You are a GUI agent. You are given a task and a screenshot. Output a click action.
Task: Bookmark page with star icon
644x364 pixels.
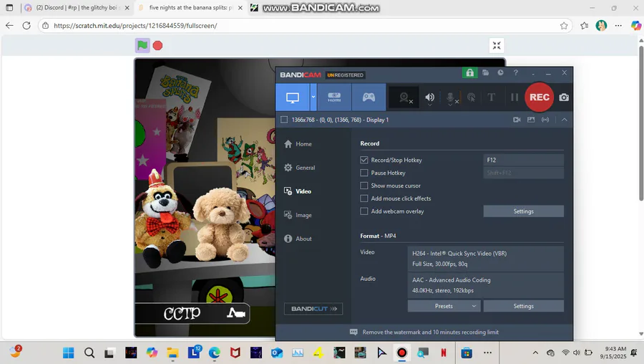[564, 26]
